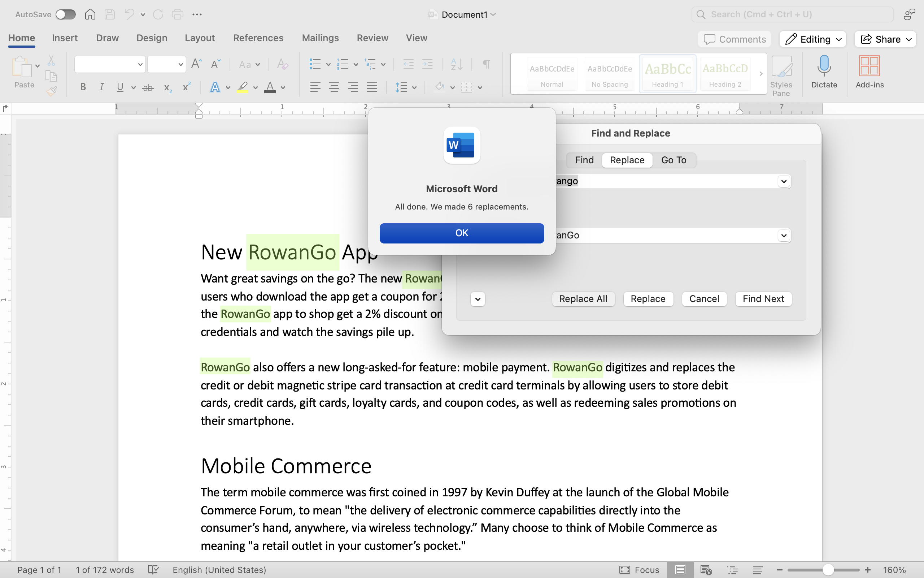
Task: Switch to Draft view in status bar
Action: coord(758,570)
